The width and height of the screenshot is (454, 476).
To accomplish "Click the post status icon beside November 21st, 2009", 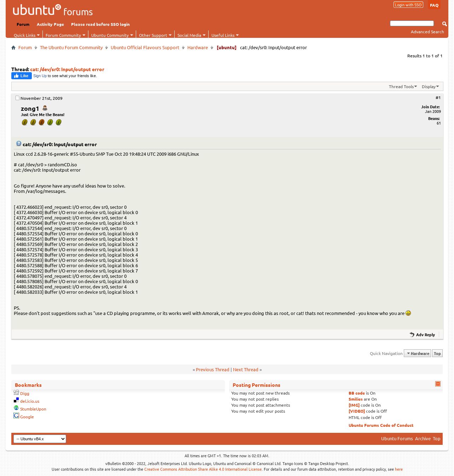I will pos(17,98).
